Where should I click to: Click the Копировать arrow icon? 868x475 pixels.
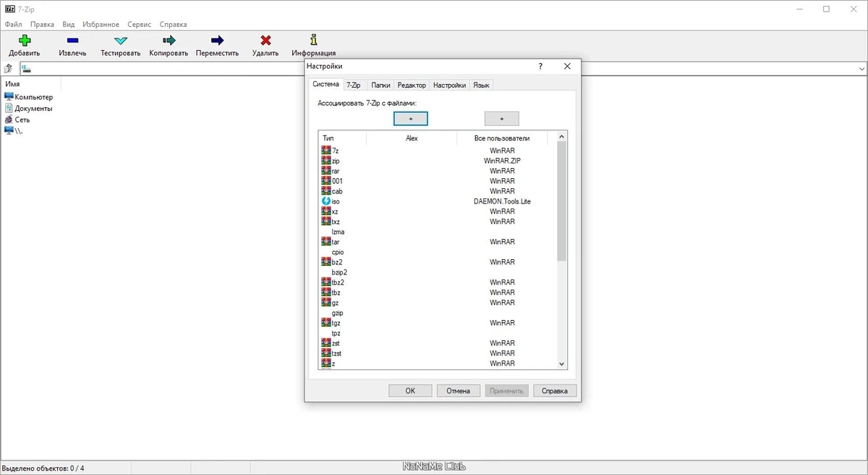(x=169, y=41)
